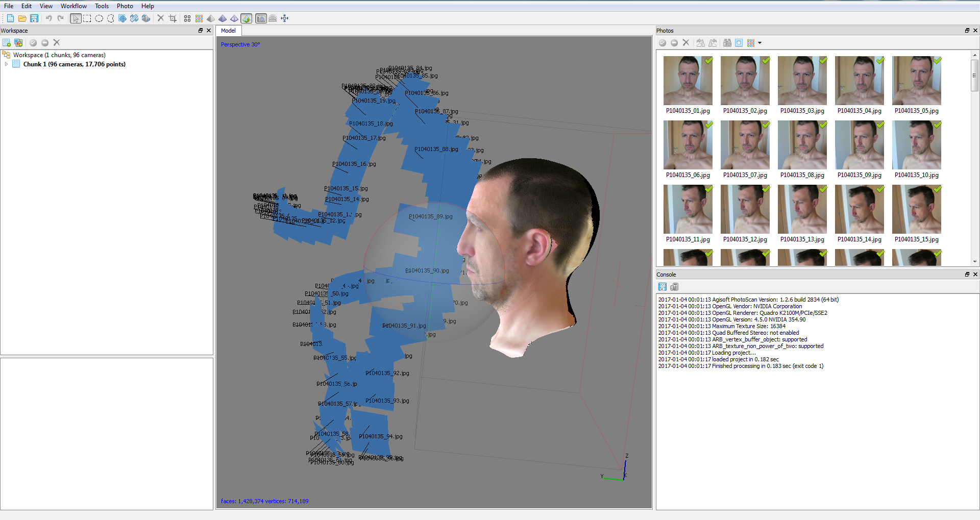Select photo thumbnail P1040135_08.jpg

click(x=802, y=145)
